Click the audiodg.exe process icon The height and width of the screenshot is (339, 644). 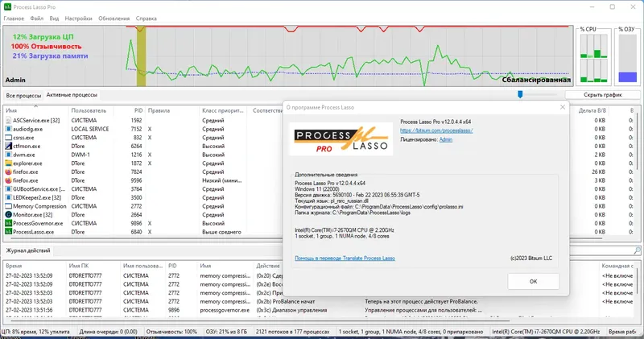click(8, 129)
